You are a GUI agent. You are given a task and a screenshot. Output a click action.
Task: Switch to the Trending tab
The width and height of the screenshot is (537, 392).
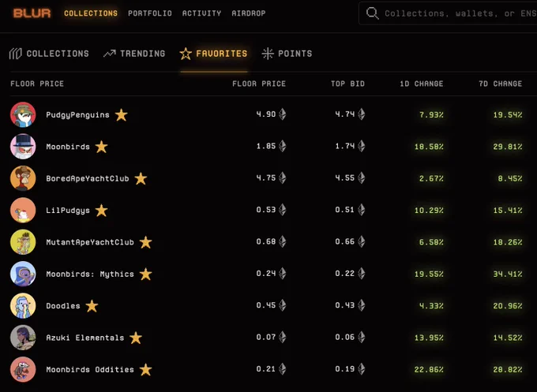coord(134,54)
